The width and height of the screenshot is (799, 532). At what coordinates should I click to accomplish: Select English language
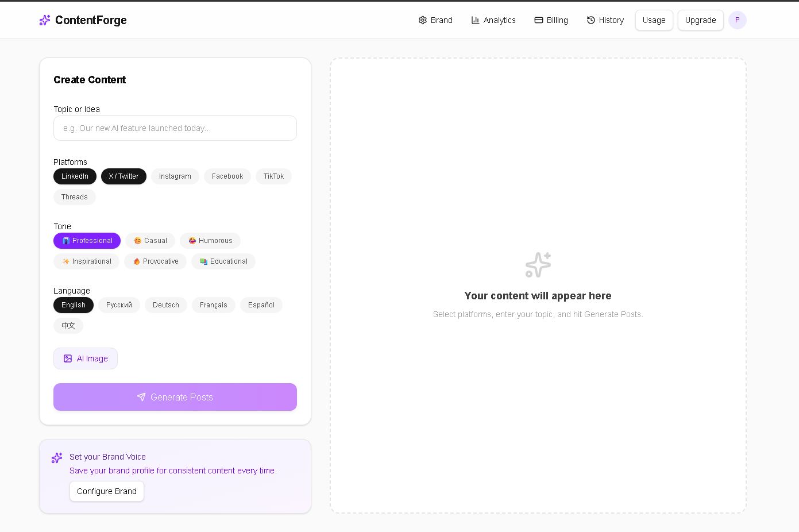(74, 305)
